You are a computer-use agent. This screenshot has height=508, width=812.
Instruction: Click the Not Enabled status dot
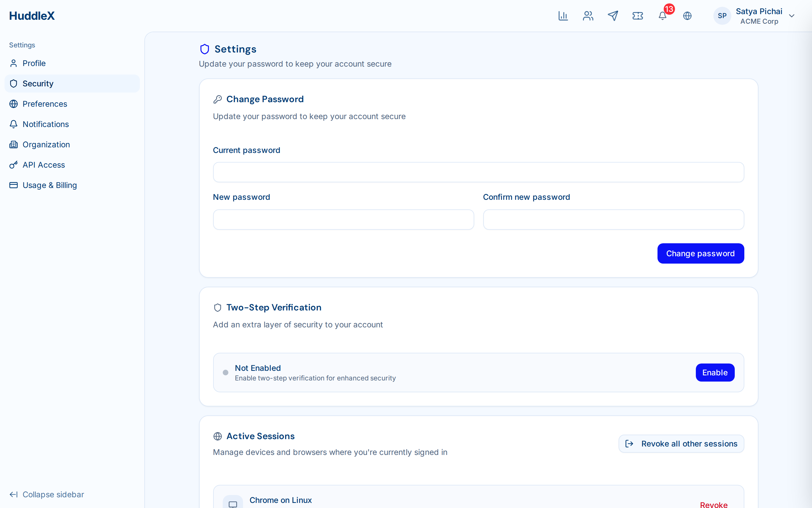(x=226, y=373)
